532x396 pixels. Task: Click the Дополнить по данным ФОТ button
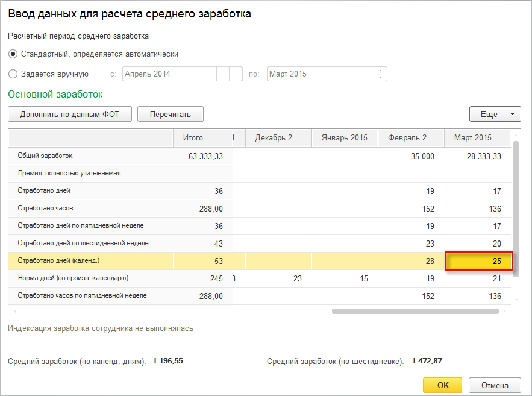pyautogui.click(x=70, y=114)
